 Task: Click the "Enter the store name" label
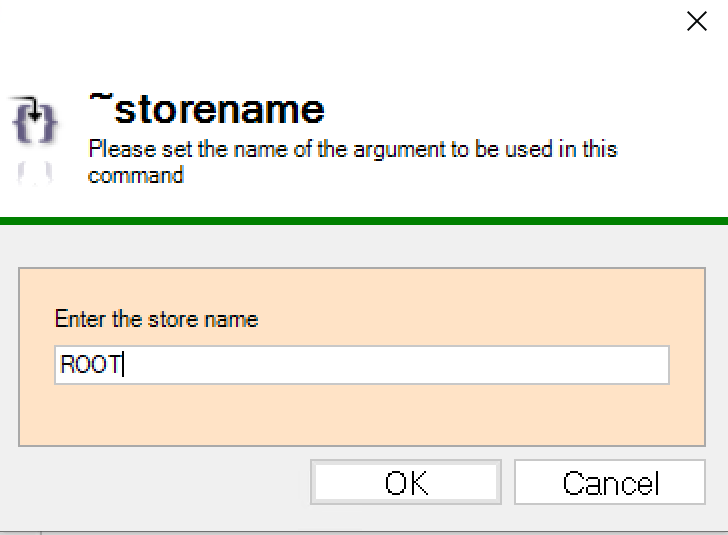click(156, 320)
